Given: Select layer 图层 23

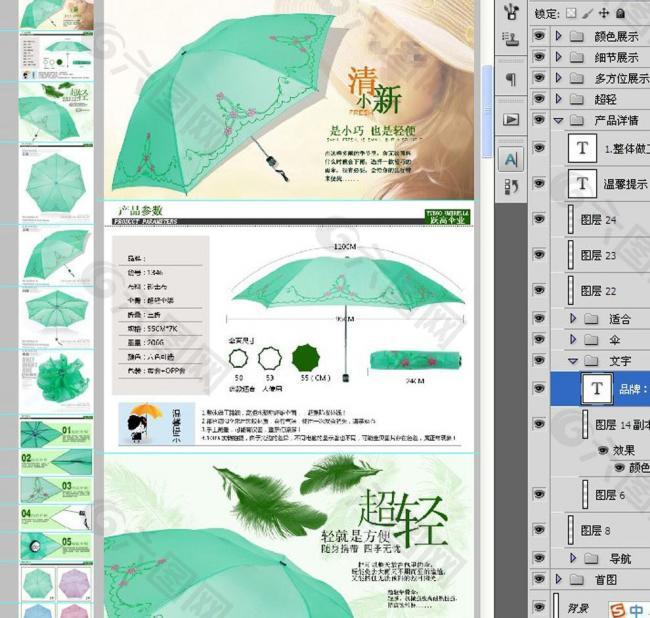Looking at the screenshot, I should point(600,254).
